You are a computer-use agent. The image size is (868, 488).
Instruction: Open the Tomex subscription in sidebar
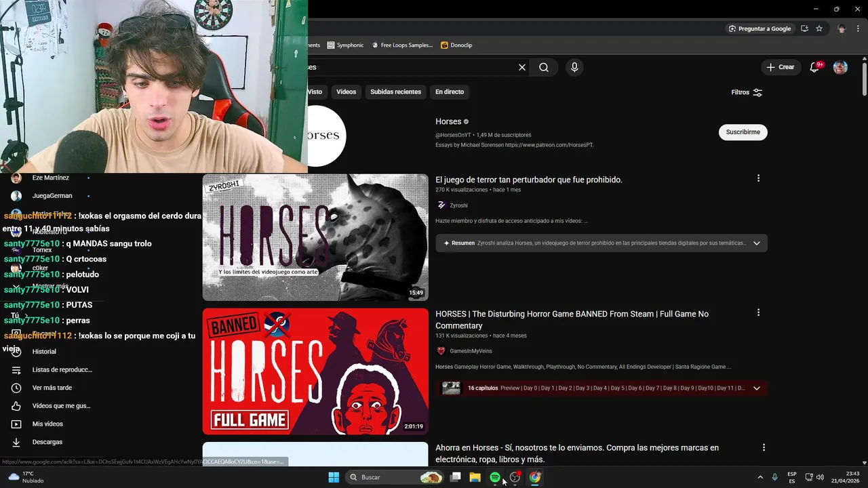point(42,250)
